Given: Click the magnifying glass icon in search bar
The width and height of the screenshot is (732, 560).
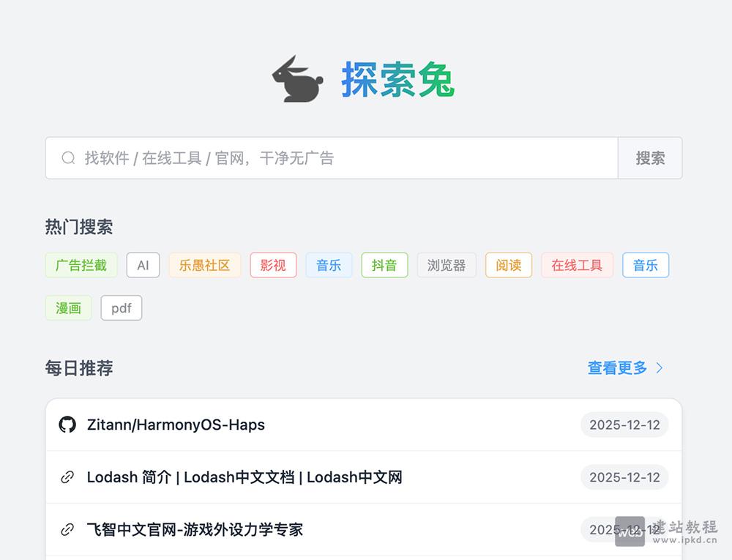Looking at the screenshot, I should click(x=68, y=157).
